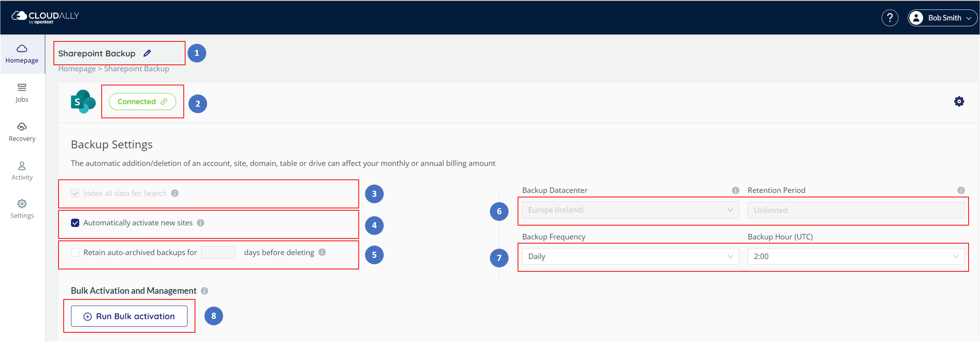Enable Retain auto-archived backups checkbox
Screen dimensions: 980x342
click(x=75, y=252)
